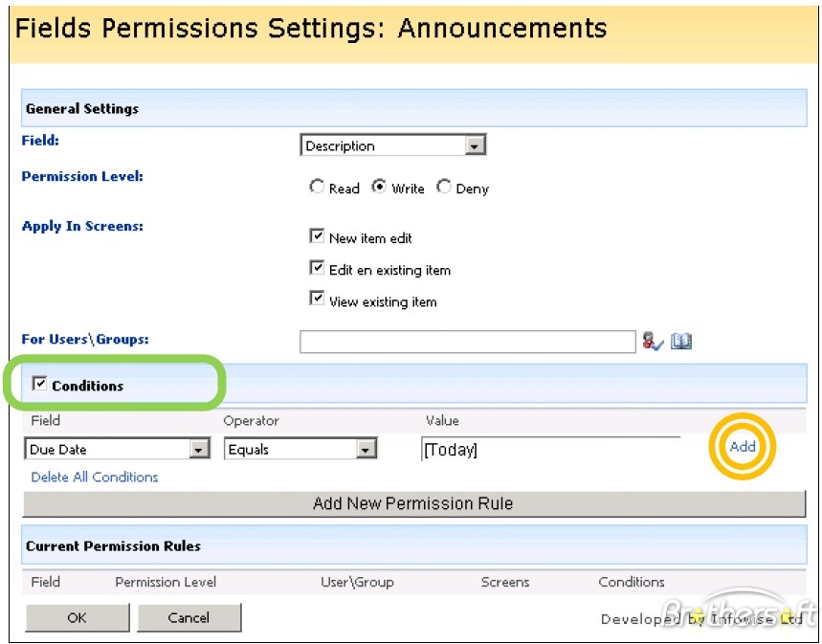Image resolution: width=822 pixels, height=644 pixels.
Task: Open the address book browse icon
Action: (x=680, y=341)
